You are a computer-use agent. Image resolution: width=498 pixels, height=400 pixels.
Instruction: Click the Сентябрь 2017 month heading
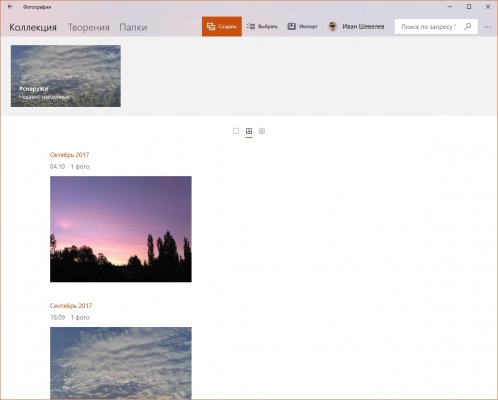pyautogui.click(x=71, y=306)
